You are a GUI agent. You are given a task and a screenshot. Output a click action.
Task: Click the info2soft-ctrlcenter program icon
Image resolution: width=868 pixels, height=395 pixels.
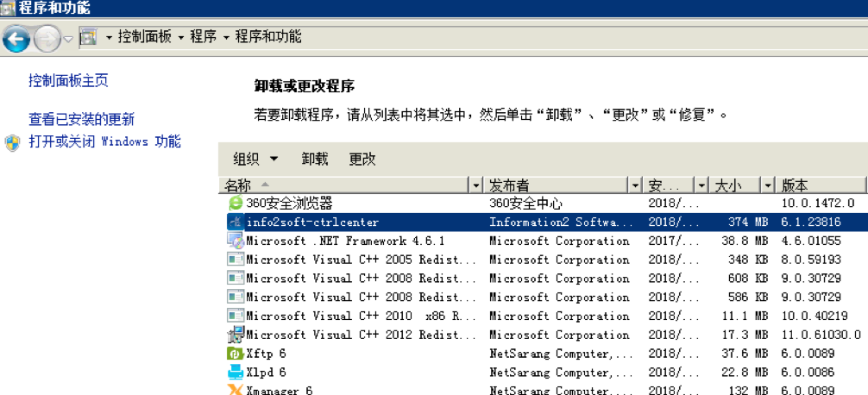tap(236, 223)
